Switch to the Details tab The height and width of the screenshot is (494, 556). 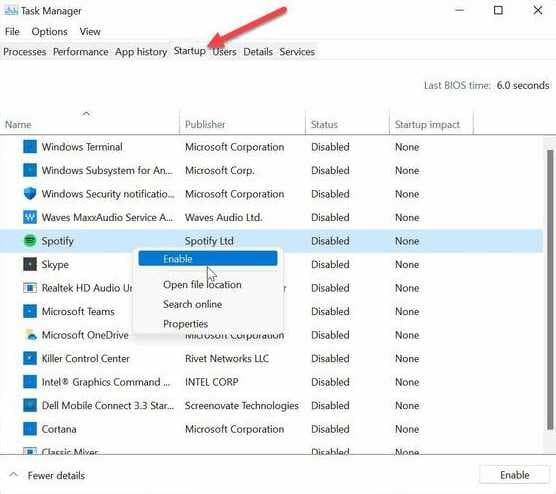click(x=258, y=52)
